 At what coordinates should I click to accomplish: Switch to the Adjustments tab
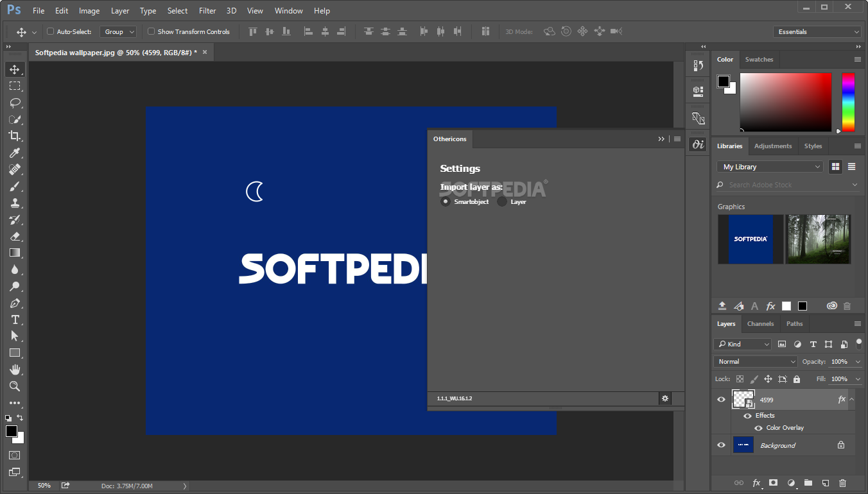click(x=773, y=146)
